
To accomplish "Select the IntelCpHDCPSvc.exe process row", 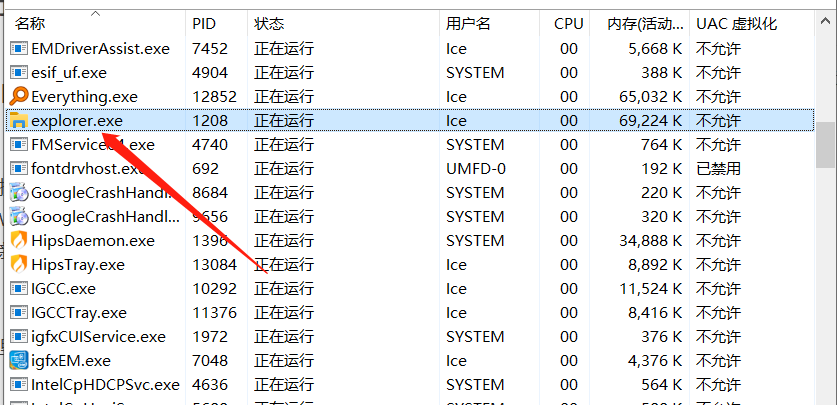I will coord(409,385).
